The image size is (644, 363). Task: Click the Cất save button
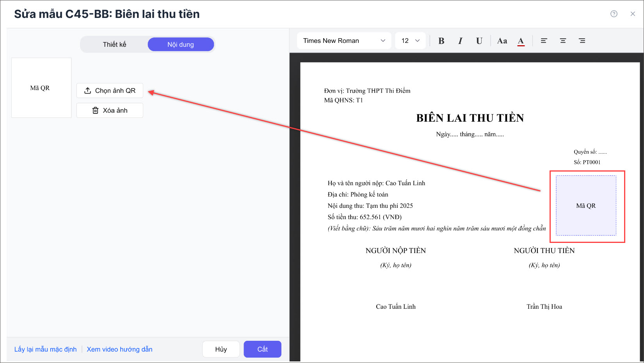[262, 349]
